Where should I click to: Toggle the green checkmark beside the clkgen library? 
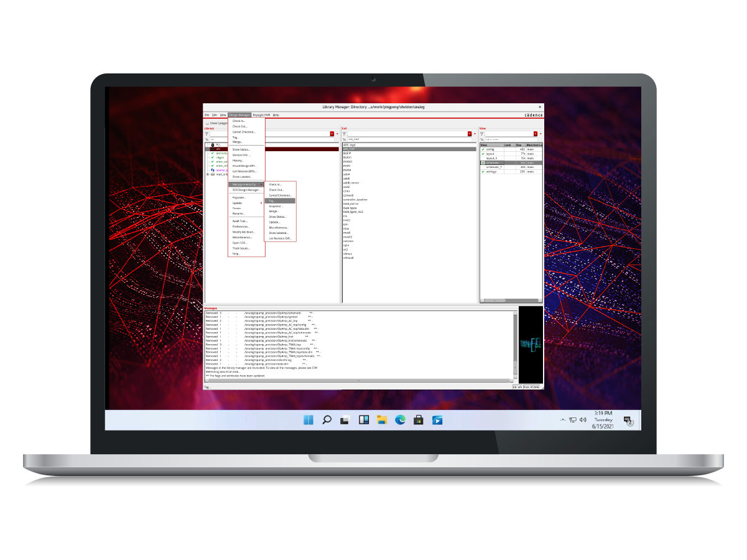(x=212, y=157)
